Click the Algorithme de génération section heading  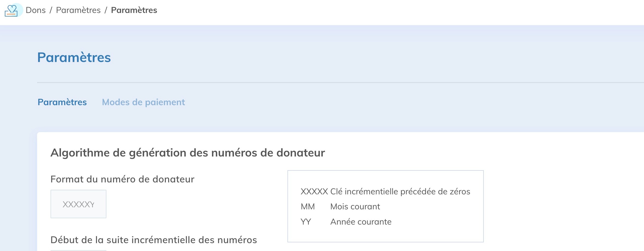[188, 153]
